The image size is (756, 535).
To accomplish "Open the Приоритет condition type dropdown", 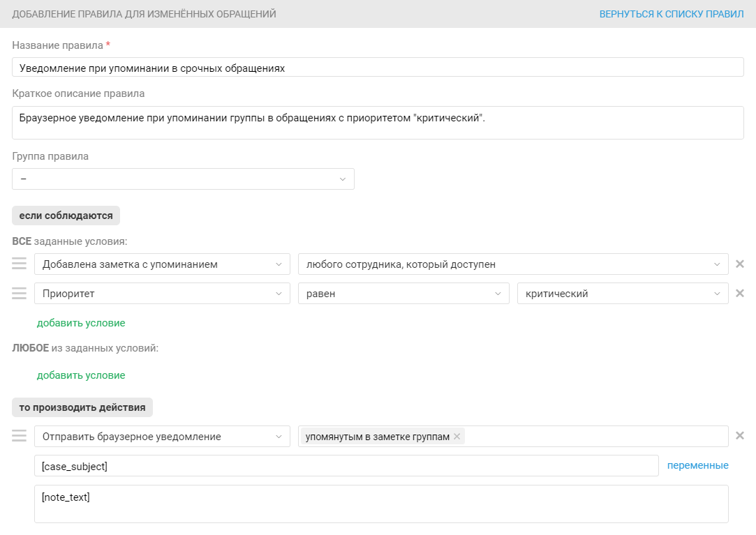I will click(162, 294).
